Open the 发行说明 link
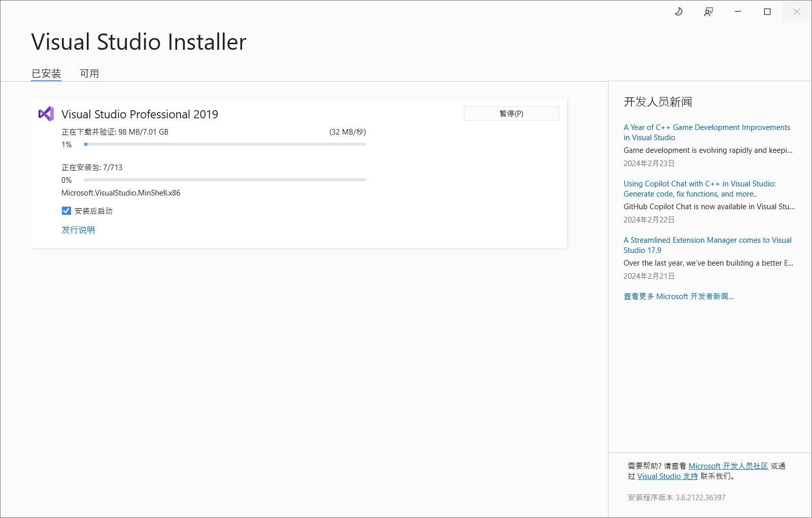The height and width of the screenshot is (518, 812). pyautogui.click(x=78, y=230)
